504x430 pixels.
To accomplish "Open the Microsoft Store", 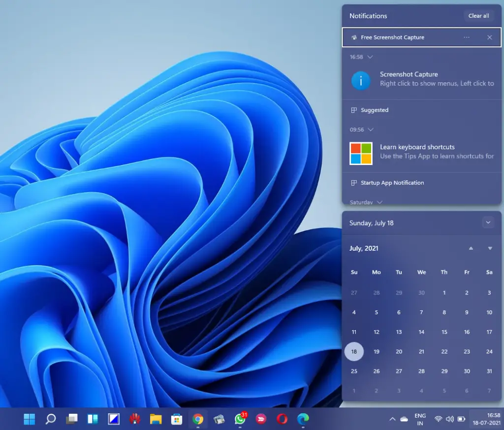I will 177,419.
